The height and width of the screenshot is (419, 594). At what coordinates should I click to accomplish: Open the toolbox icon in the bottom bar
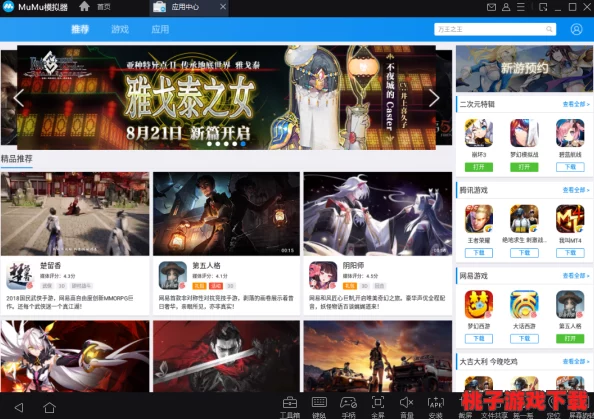pos(290,403)
